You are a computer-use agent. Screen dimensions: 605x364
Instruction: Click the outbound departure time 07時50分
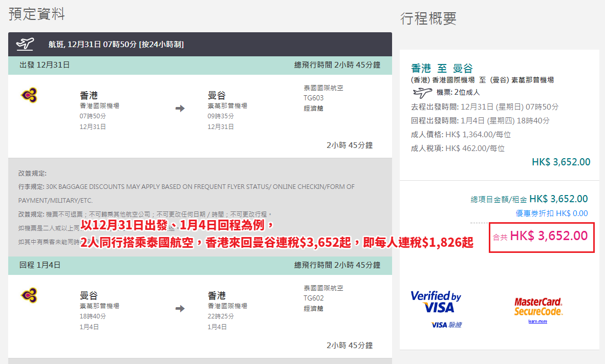point(93,116)
